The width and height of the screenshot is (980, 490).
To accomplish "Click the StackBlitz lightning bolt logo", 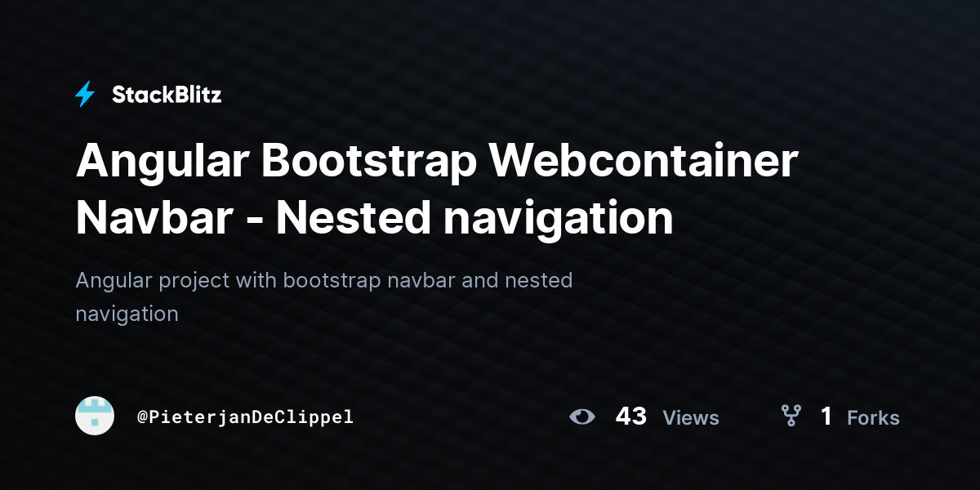I will [85, 95].
